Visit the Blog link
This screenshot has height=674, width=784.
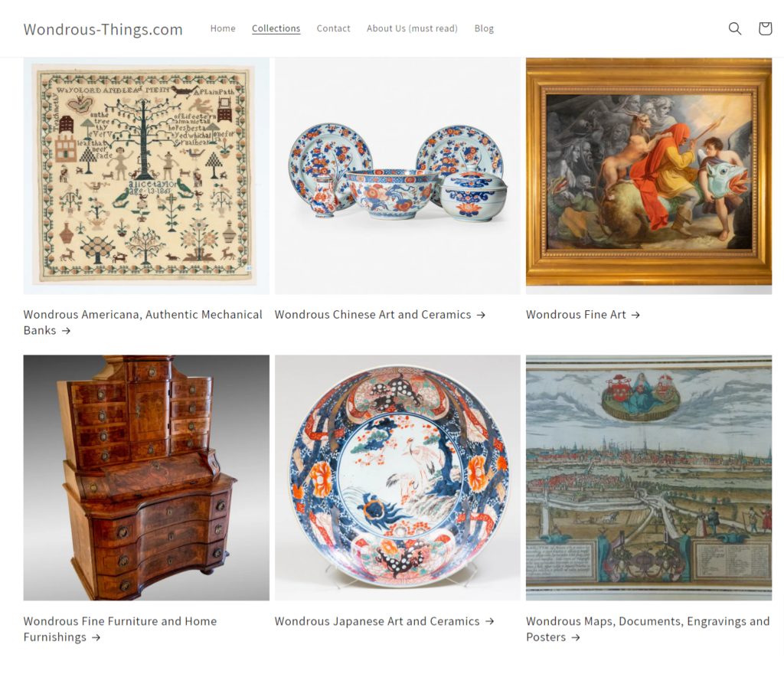[484, 28]
